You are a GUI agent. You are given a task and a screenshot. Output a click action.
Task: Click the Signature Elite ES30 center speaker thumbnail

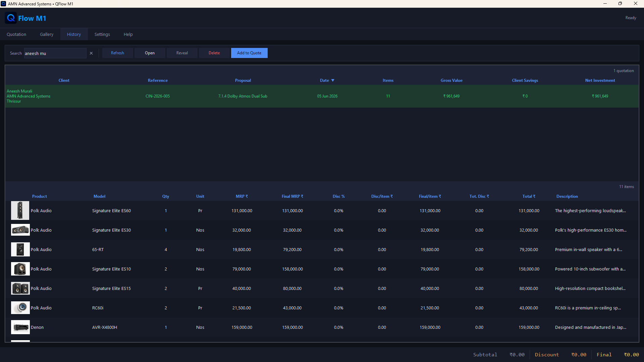click(x=20, y=230)
